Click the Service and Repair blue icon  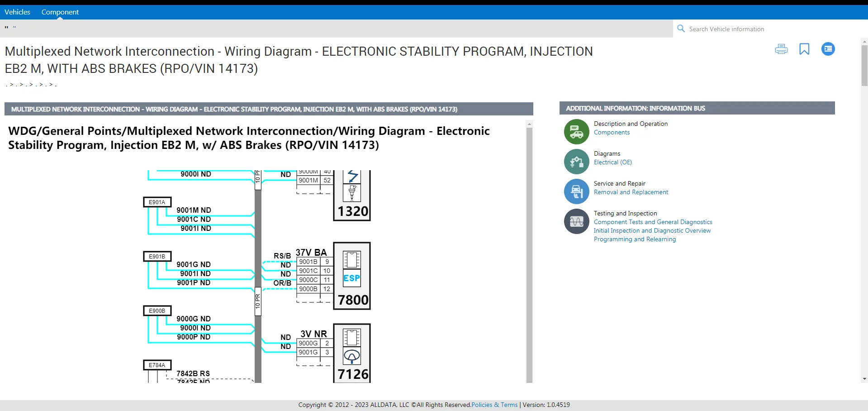click(x=576, y=191)
